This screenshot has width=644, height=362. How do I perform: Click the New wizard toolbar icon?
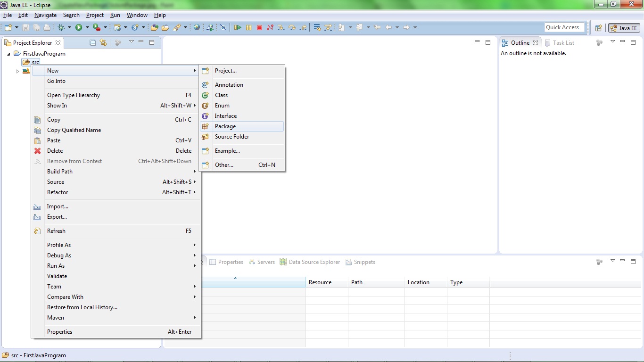[x=8, y=28]
